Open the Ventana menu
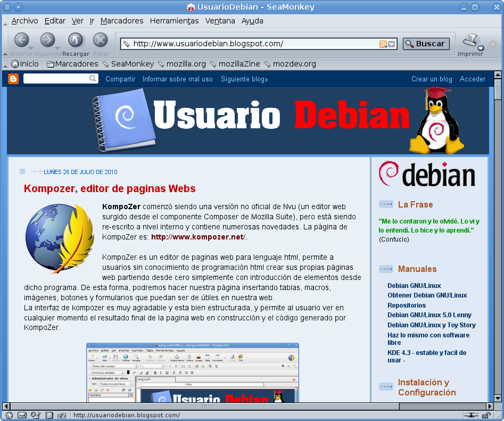Image resolution: width=504 pixels, height=421 pixels. click(220, 21)
